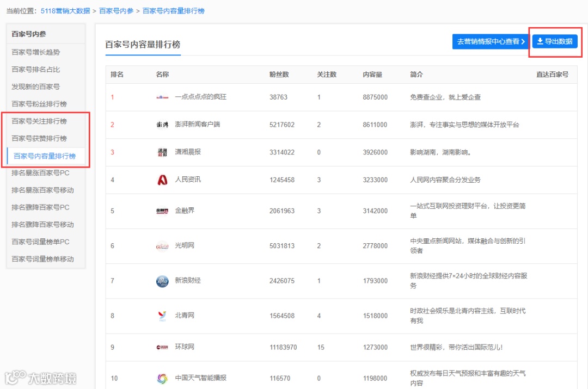Click the name 中国天气智能播报
Screen dimensions: 588x389
[200, 378]
